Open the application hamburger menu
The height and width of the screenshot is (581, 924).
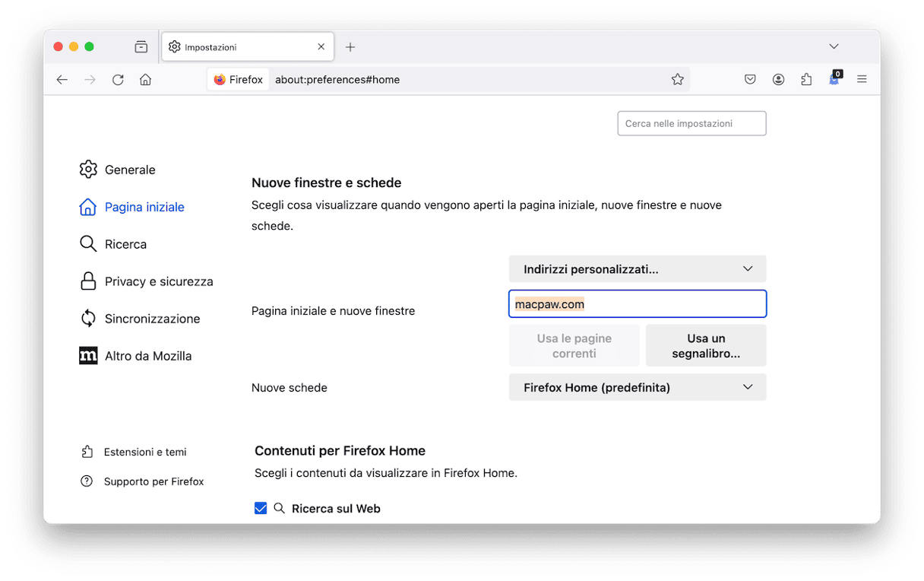click(862, 79)
